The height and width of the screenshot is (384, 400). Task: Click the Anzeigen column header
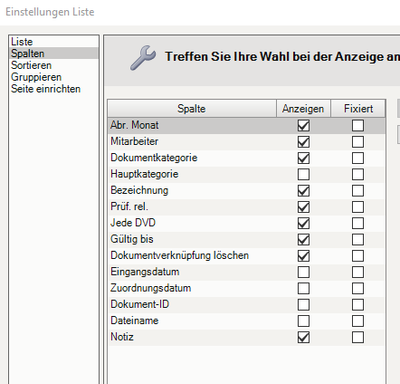pos(303,109)
